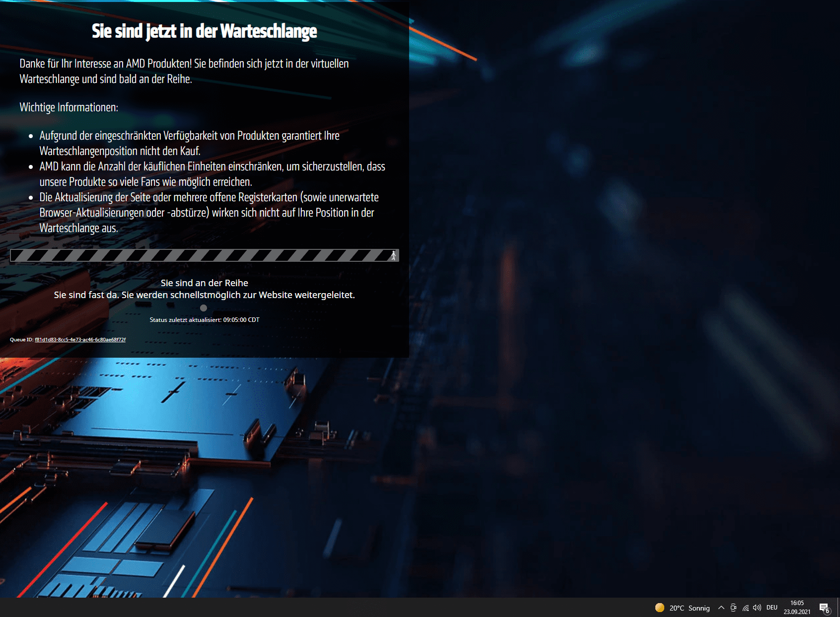
Task: Switch the DEU input language indicator
Action: [772, 608]
